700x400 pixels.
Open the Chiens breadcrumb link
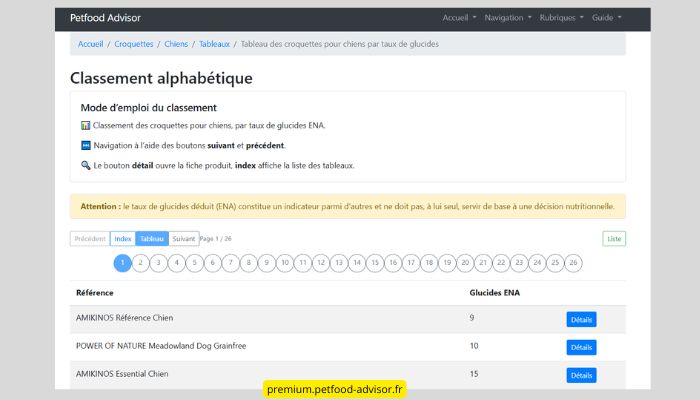click(x=176, y=44)
